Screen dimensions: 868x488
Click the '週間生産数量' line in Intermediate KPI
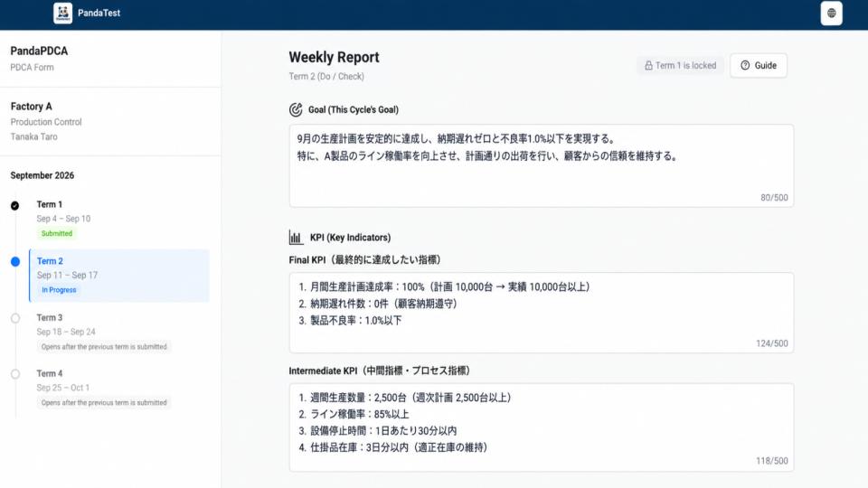405,398
